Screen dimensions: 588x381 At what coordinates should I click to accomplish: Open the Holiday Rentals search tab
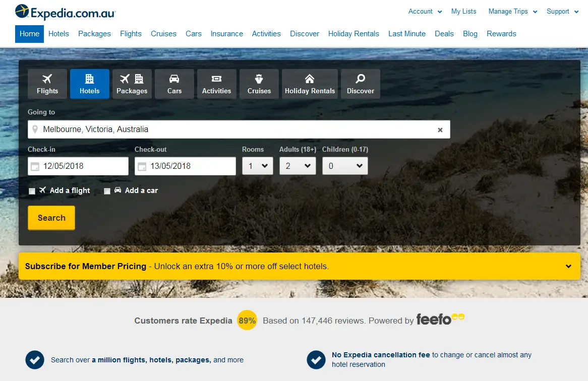[310, 84]
